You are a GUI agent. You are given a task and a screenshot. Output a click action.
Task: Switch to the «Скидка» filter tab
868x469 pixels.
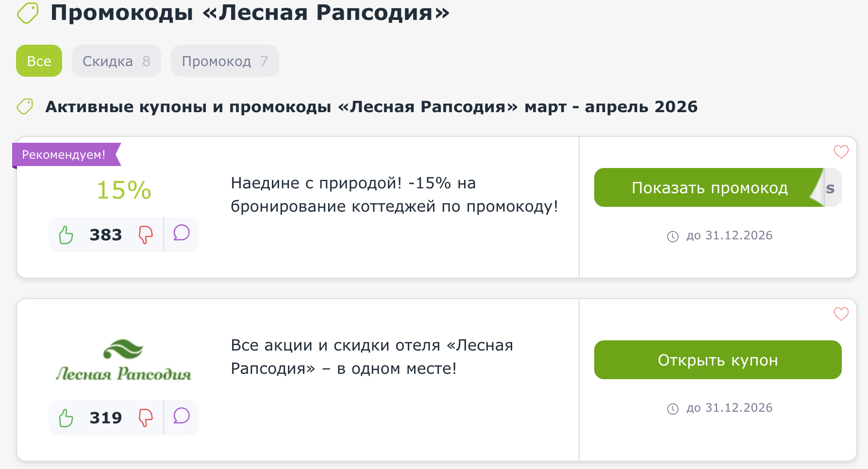tap(116, 61)
